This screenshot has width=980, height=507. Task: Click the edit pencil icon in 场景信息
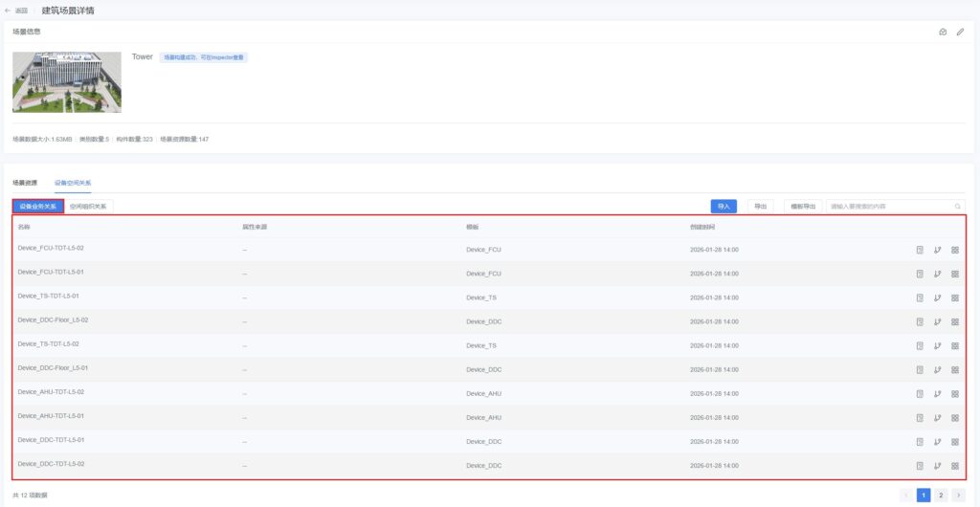(960, 32)
